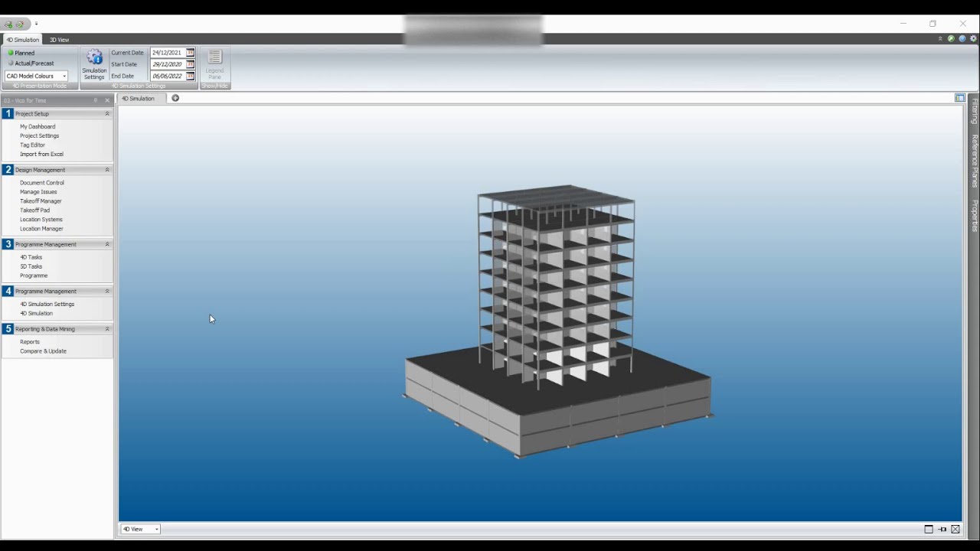Image resolution: width=980 pixels, height=551 pixels.
Task: Open calendar picker for Start Date
Action: [x=191, y=64]
